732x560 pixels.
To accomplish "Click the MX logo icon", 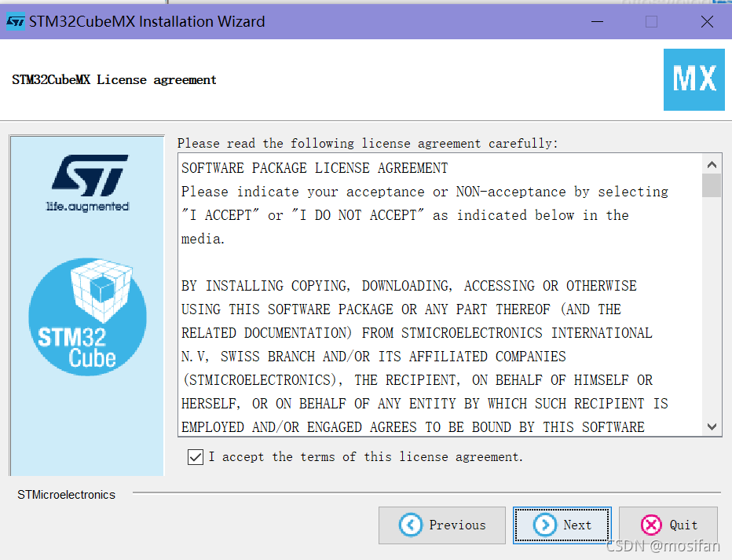I will [x=694, y=80].
